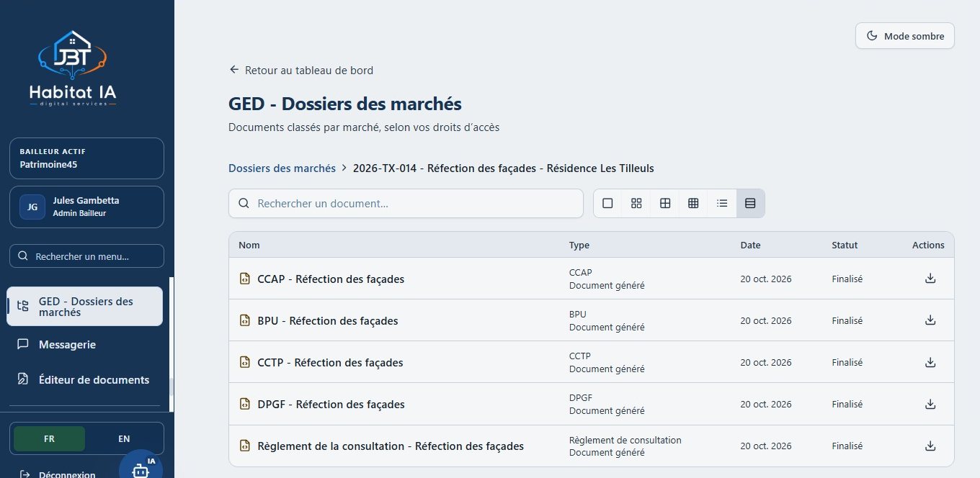
Task: Open BPU - Réfection des façades document name
Action: pos(328,320)
